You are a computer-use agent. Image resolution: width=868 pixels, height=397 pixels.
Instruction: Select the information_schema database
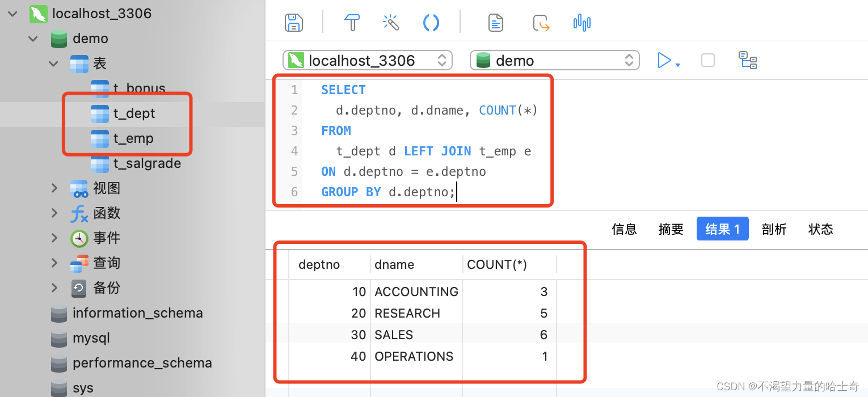(137, 313)
